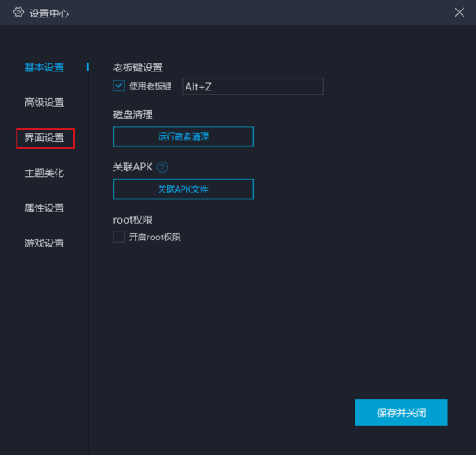Uncheck the 使用老板键 checkbox
Screen dimensions: 476x455
(119, 86)
